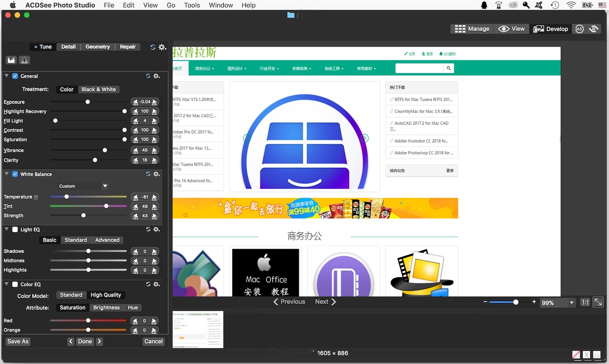The height and width of the screenshot is (364, 609).
Task: Show actual size 1:1 button
Action: pyautogui.click(x=585, y=303)
